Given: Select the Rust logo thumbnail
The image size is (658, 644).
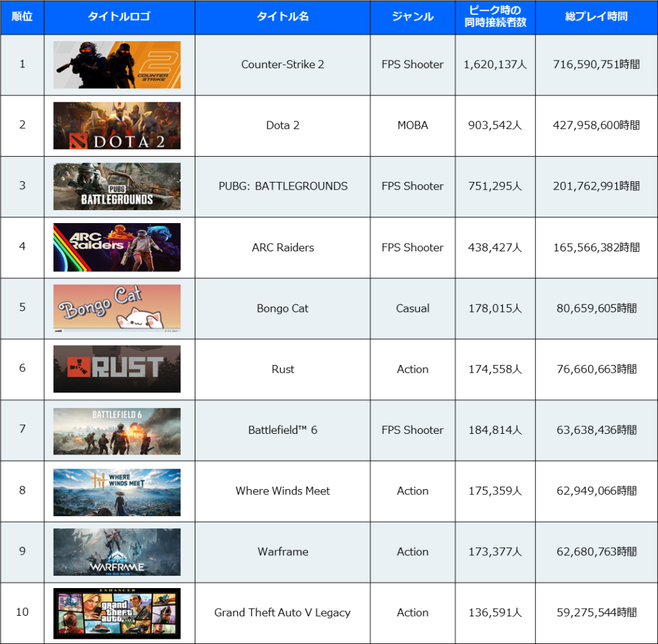Looking at the screenshot, I should pyautogui.click(x=117, y=369).
